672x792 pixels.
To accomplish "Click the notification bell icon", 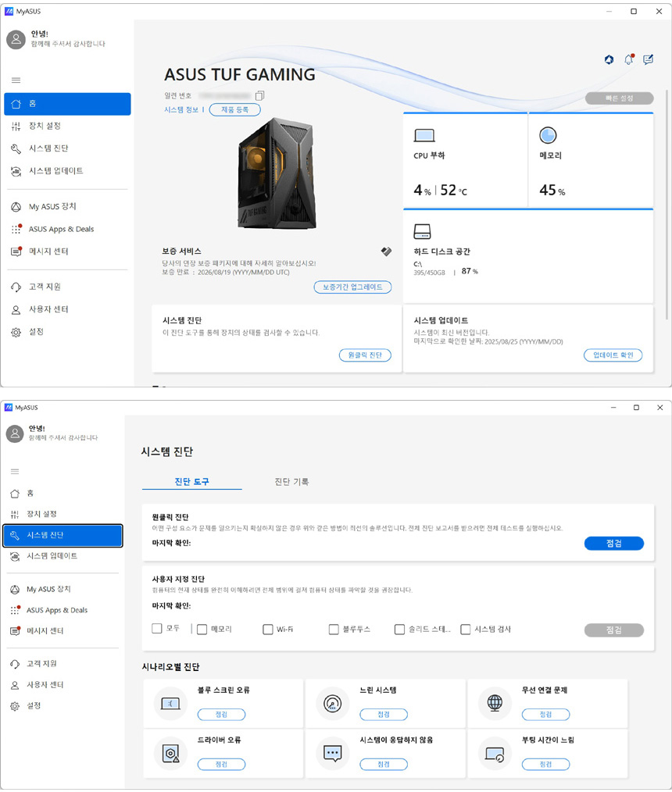I will 628,59.
